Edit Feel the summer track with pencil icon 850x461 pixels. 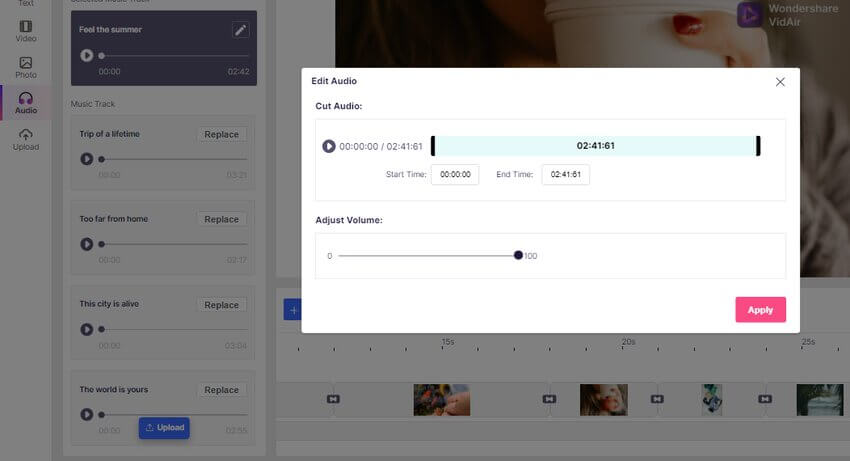240,30
